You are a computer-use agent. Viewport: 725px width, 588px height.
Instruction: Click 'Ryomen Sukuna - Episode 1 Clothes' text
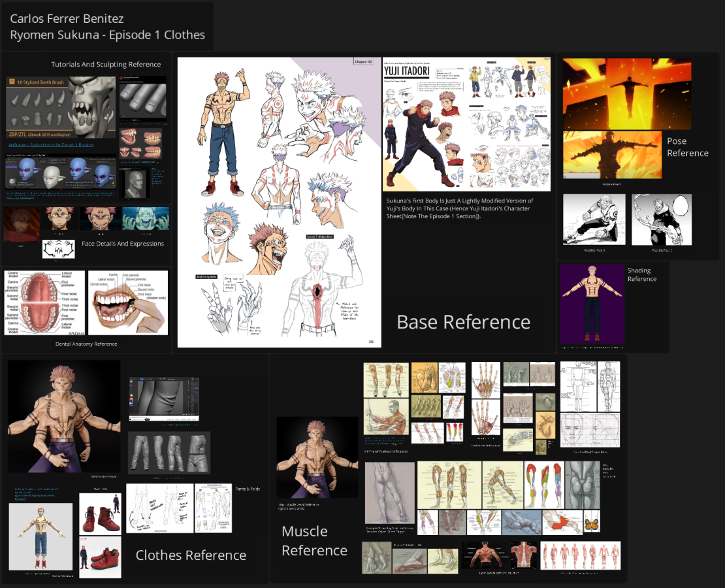pyautogui.click(x=107, y=35)
